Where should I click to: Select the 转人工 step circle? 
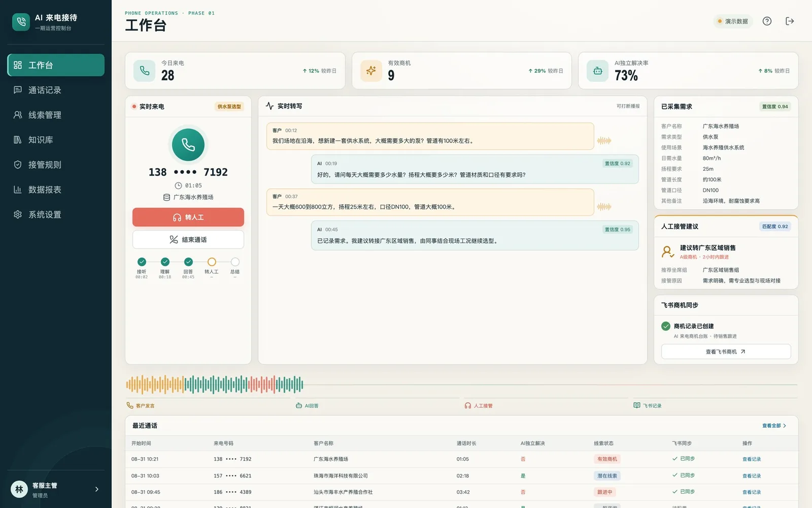click(x=212, y=262)
